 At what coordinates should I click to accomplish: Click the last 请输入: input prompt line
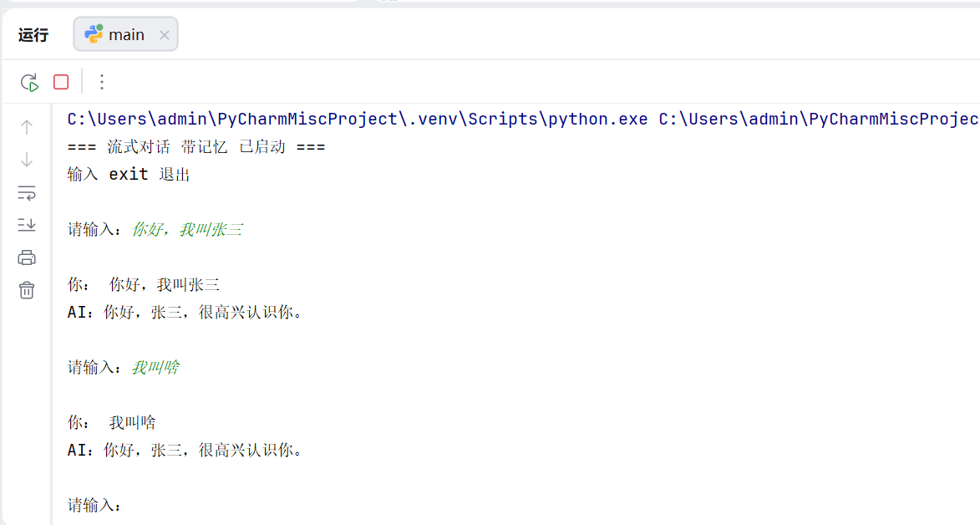coord(94,505)
